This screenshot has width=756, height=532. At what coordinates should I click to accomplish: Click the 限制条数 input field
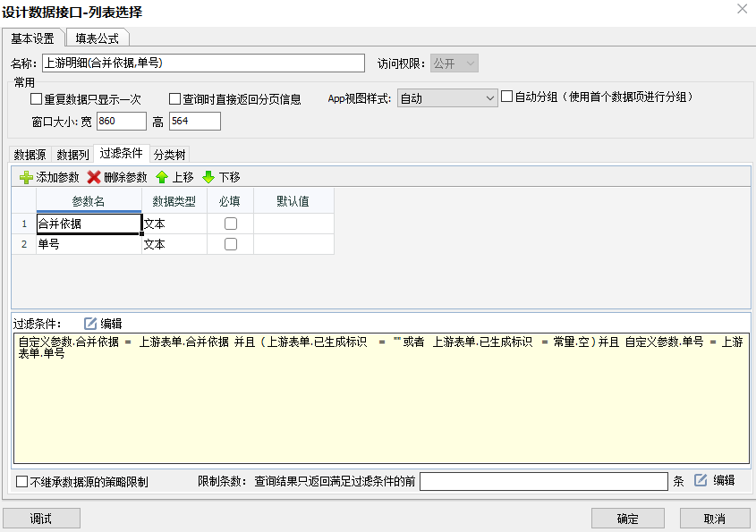click(544, 481)
